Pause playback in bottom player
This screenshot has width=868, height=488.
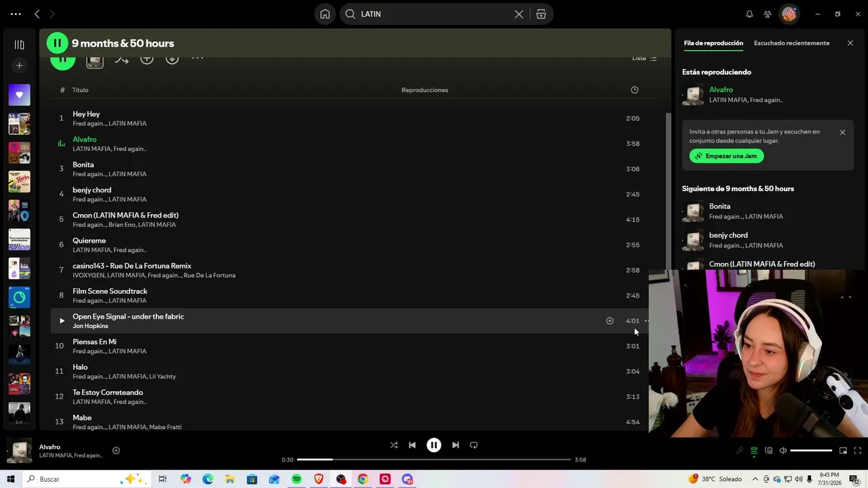434,445
